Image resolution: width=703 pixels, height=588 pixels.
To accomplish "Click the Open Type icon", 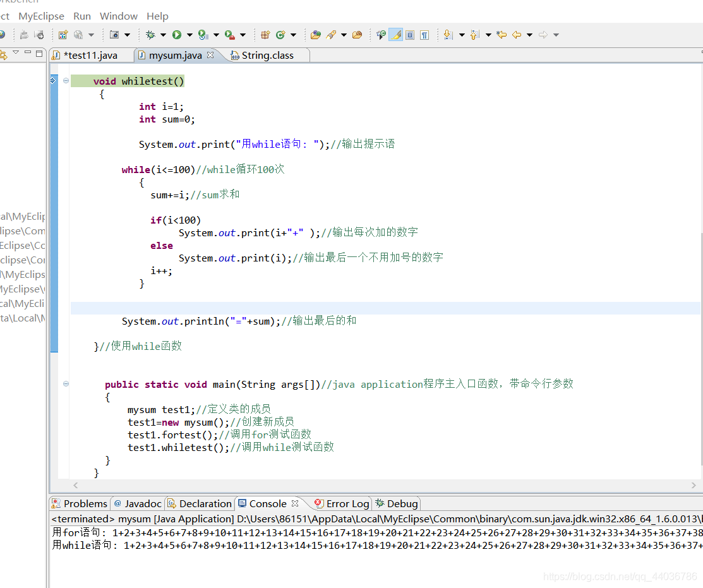I will tap(316, 35).
